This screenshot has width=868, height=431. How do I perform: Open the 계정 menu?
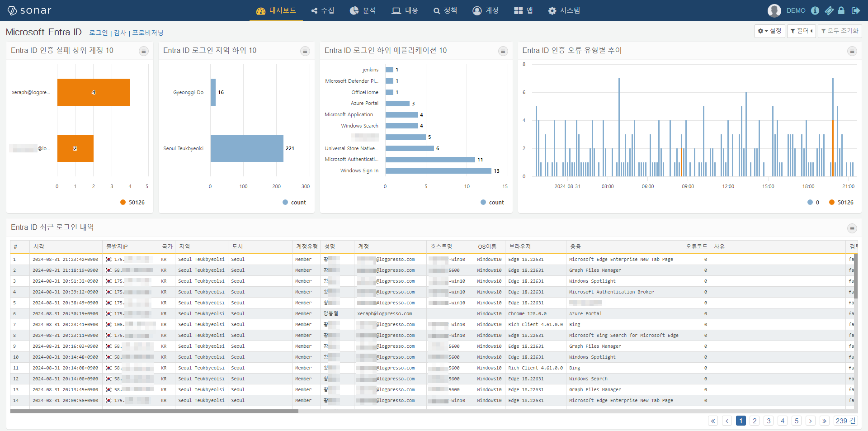tap(486, 10)
